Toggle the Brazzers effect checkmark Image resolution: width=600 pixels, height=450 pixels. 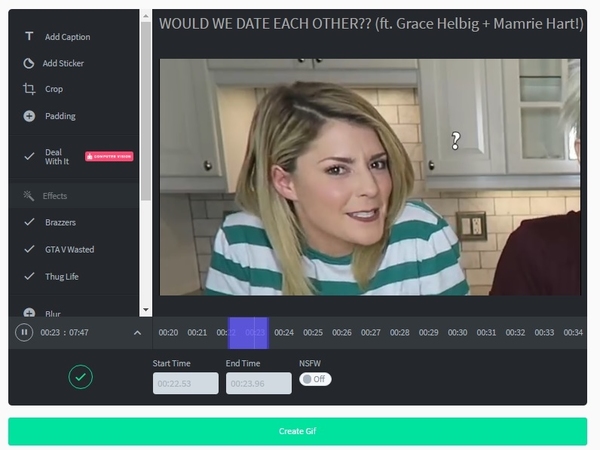click(29, 222)
